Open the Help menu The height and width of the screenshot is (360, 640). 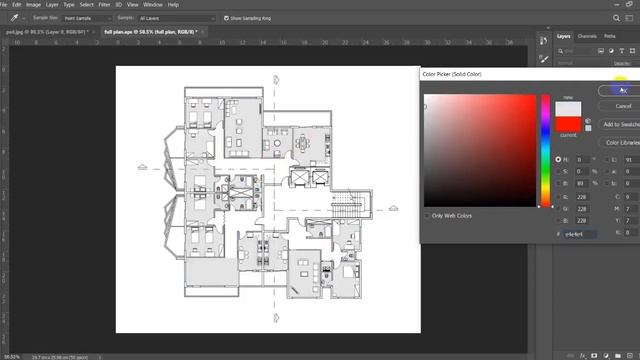(x=173, y=4)
